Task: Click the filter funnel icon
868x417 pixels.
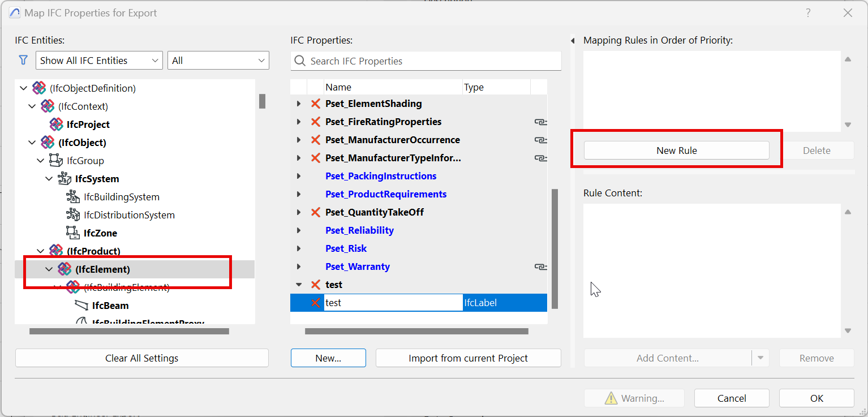Action: tap(23, 60)
